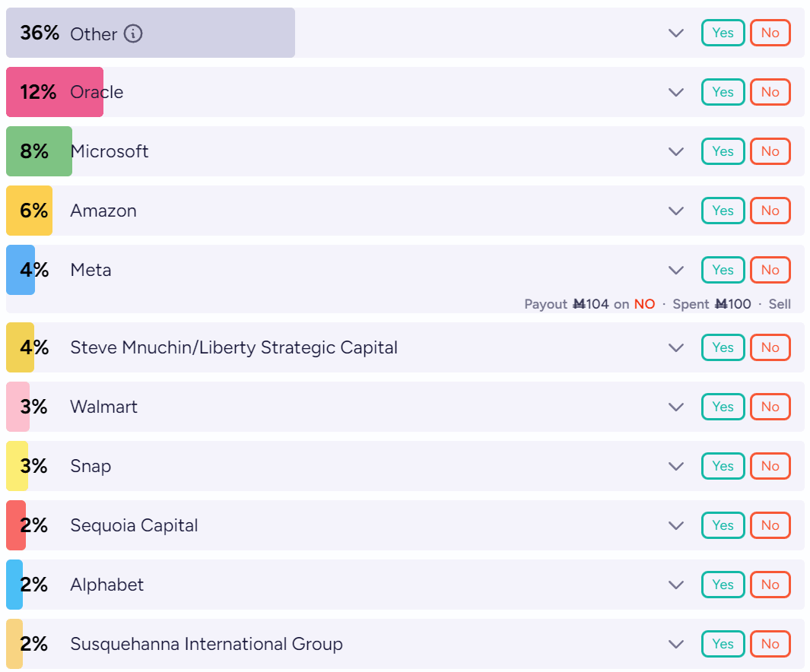
Task: Bet No on Walmart
Action: [x=770, y=407]
